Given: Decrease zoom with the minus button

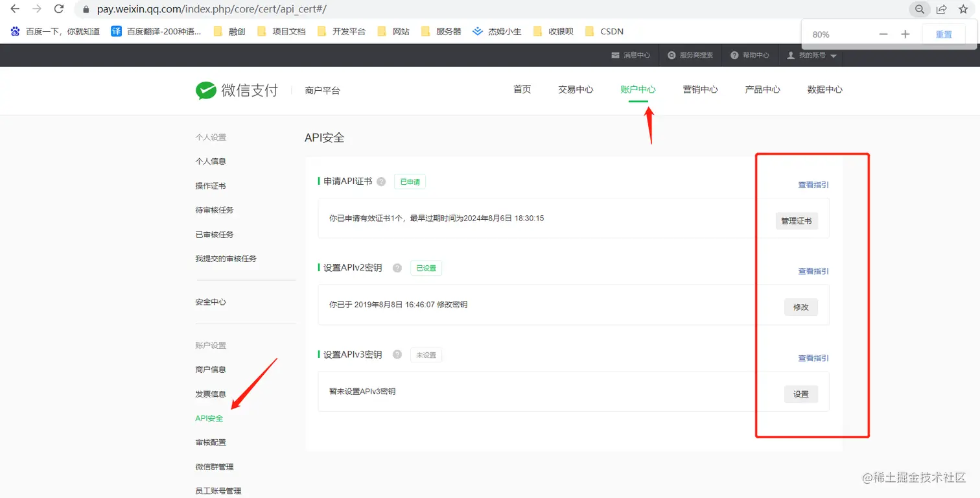Looking at the screenshot, I should [x=883, y=34].
